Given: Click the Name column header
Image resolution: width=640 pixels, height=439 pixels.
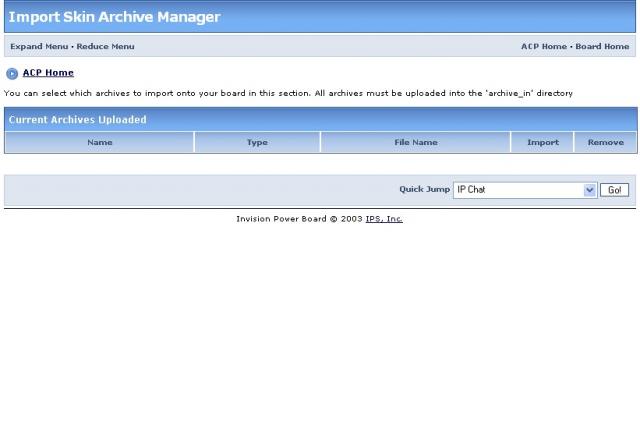Looking at the screenshot, I should click(x=100, y=142).
